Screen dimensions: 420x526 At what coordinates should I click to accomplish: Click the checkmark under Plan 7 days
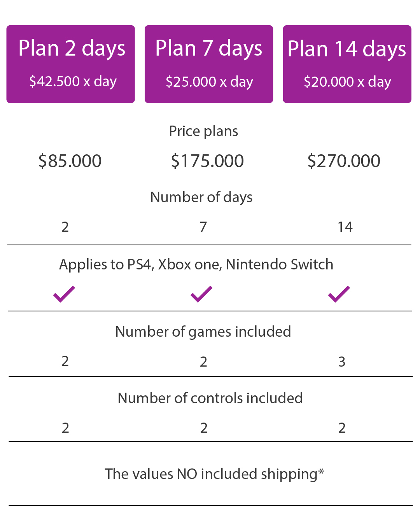coord(201,294)
